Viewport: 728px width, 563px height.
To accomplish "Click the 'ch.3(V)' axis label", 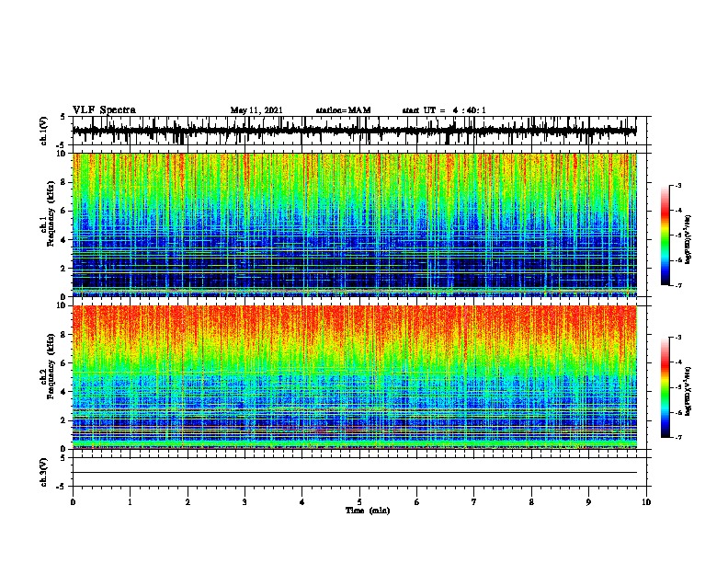I will click(44, 472).
